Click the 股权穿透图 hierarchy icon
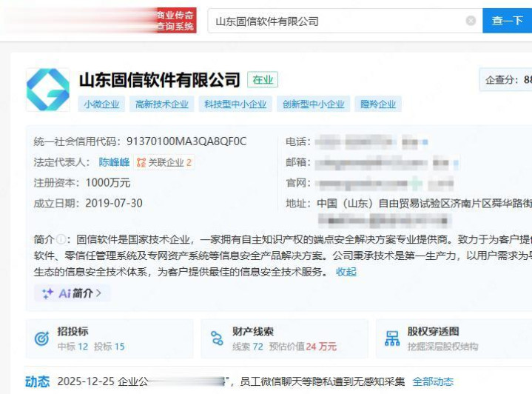 pyautogui.click(x=392, y=338)
